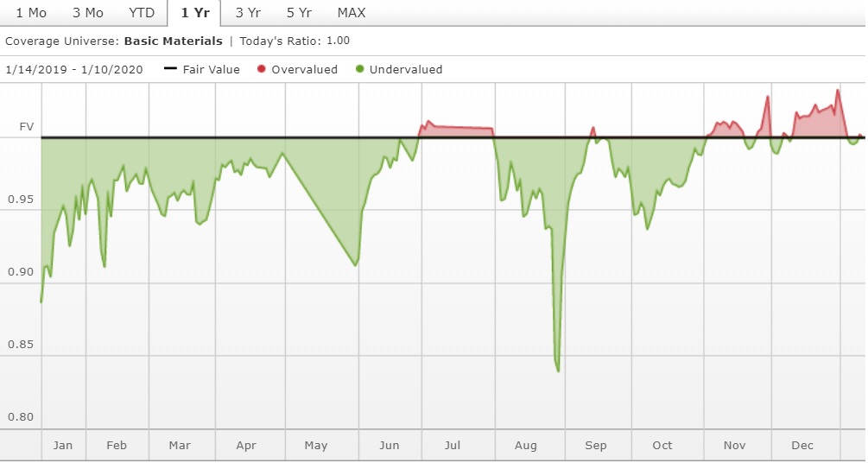Click the green Undervalued legend dot

pyautogui.click(x=358, y=69)
